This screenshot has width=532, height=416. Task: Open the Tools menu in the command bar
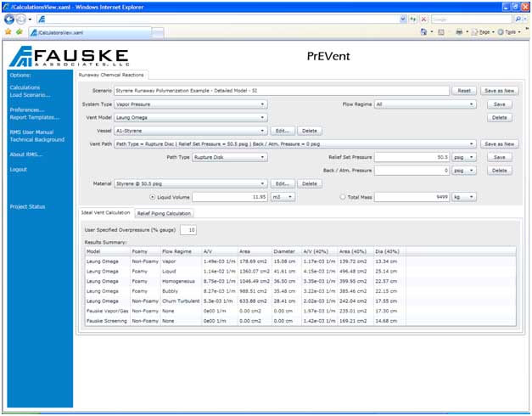(509, 32)
